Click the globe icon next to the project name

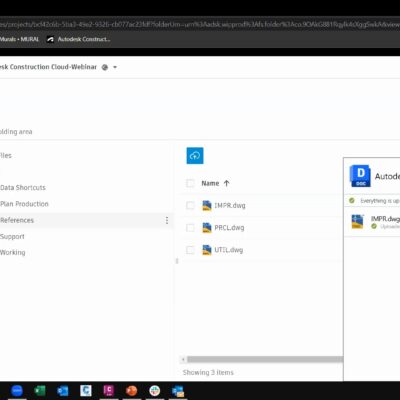tap(105, 67)
